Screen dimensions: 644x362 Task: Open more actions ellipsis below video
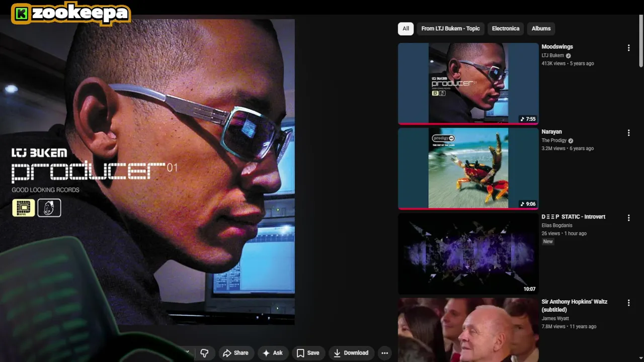tap(385, 353)
